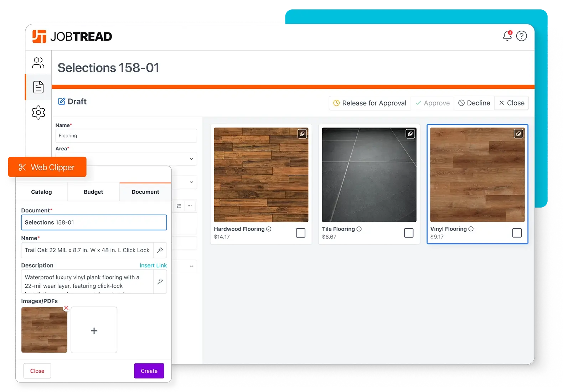Switch to the Catalog tab

point(41,192)
